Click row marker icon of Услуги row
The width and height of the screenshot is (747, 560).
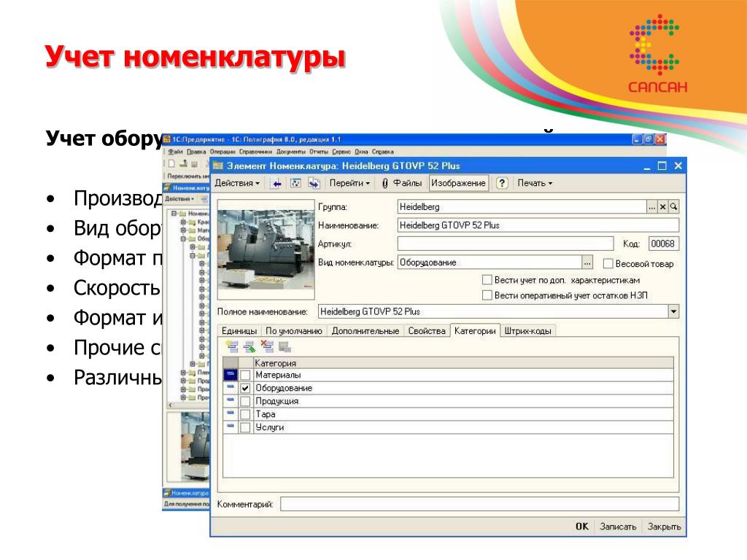[x=230, y=427]
